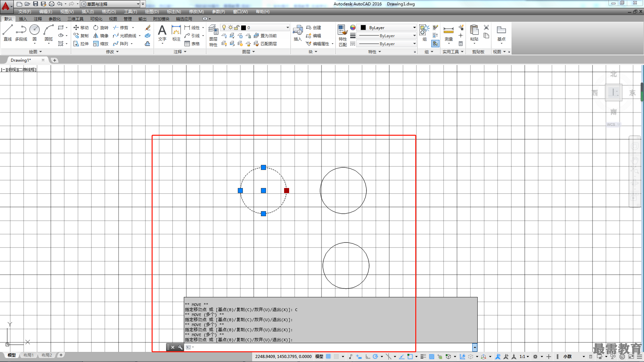Screen dimensions: 644x362
Task: Activate the Array (阵列) command
Action: 121,44
